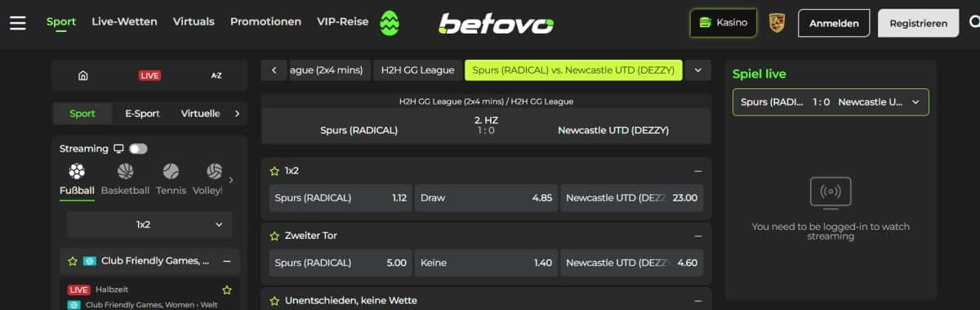This screenshot has width=980, height=310.
Task: Open the 1x2 market type dropdown
Action: pyautogui.click(x=149, y=224)
